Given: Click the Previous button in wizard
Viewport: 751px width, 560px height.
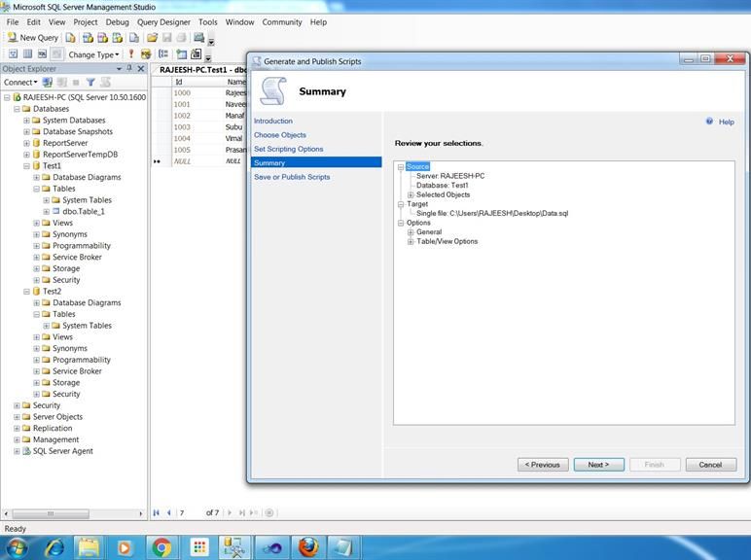Looking at the screenshot, I should pyautogui.click(x=543, y=465).
